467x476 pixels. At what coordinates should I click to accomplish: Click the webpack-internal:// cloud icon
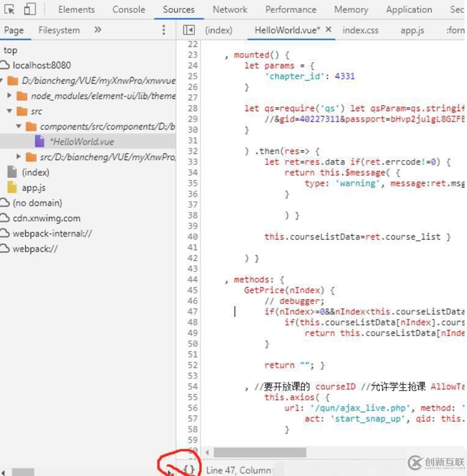pos(6,233)
